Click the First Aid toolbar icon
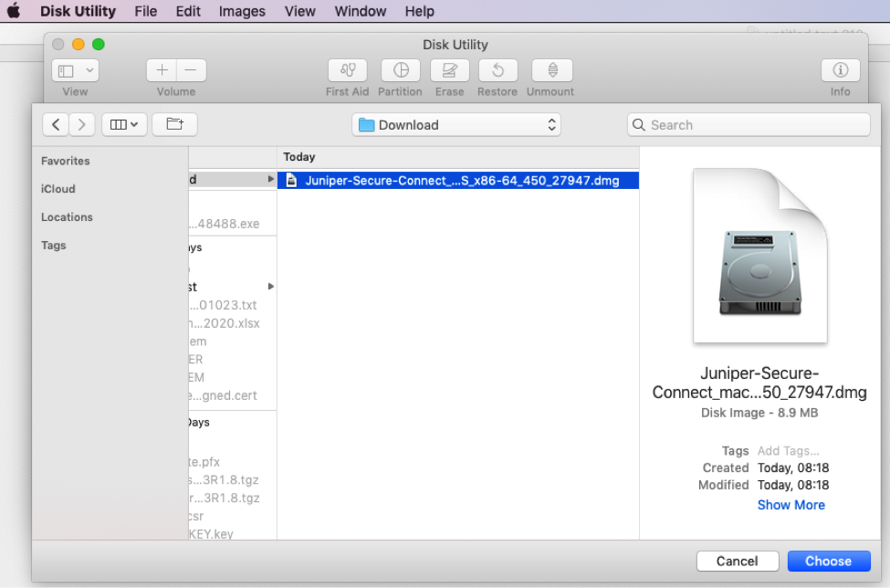This screenshot has height=588, width=890. [347, 71]
